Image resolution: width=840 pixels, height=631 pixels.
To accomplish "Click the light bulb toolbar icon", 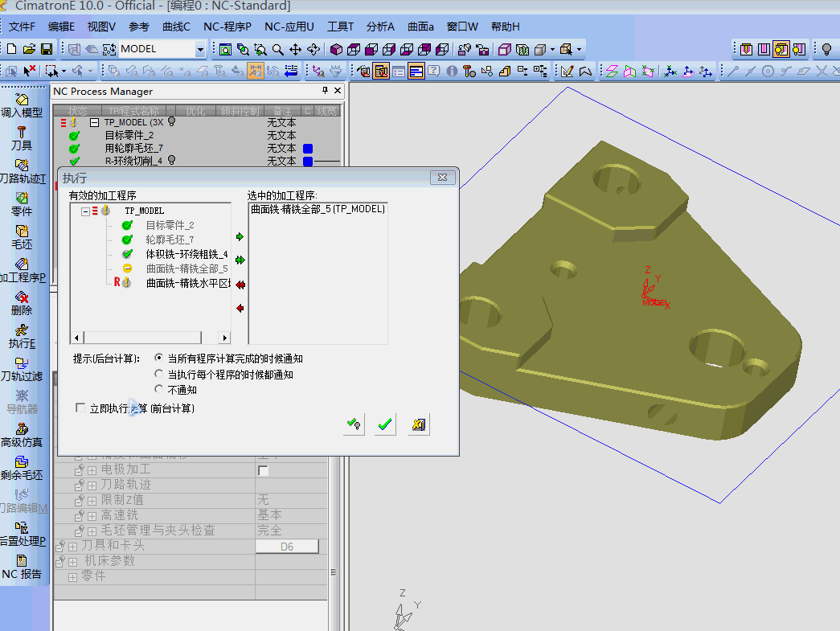I will tap(826, 49).
